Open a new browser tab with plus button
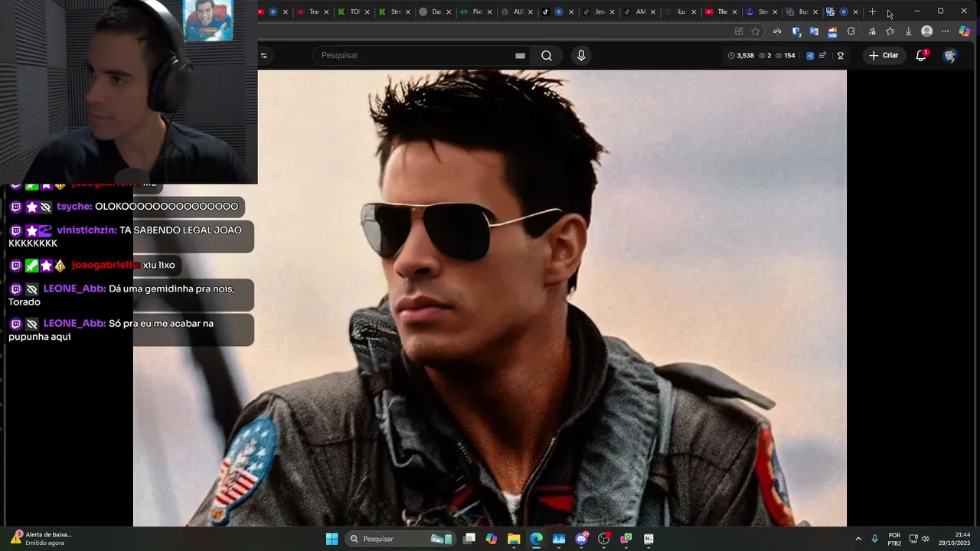Viewport: 980px width, 551px height. pyautogui.click(x=872, y=11)
